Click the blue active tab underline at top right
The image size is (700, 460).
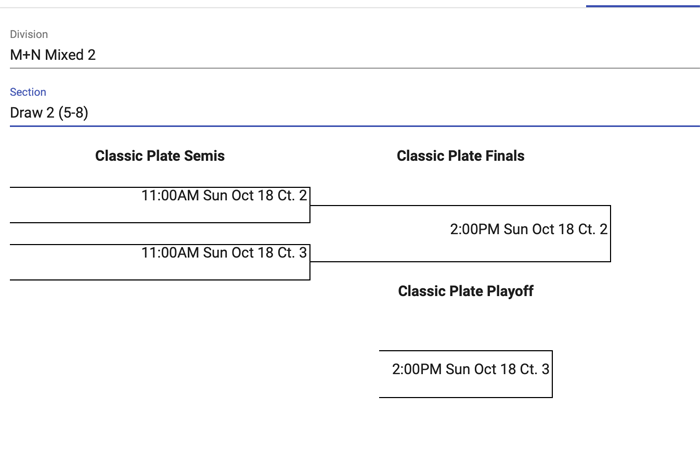642,6
